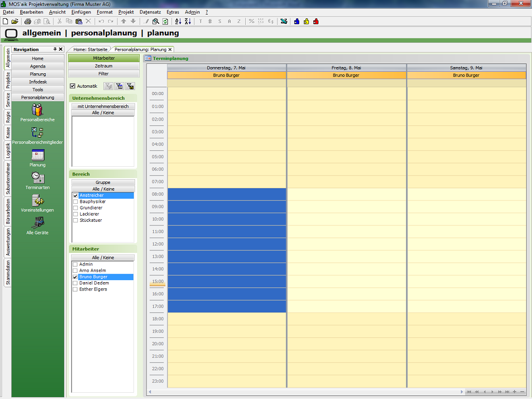The height and width of the screenshot is (399, 532).
Task: Click the sort ascending A-Z icon
Action: (x=178, y=21)
